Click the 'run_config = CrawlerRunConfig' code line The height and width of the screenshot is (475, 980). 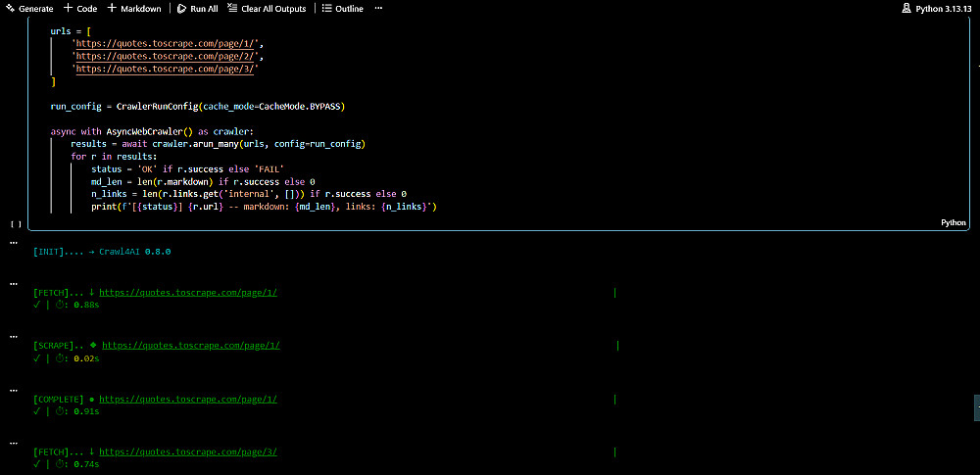click(x=198, y=106)
